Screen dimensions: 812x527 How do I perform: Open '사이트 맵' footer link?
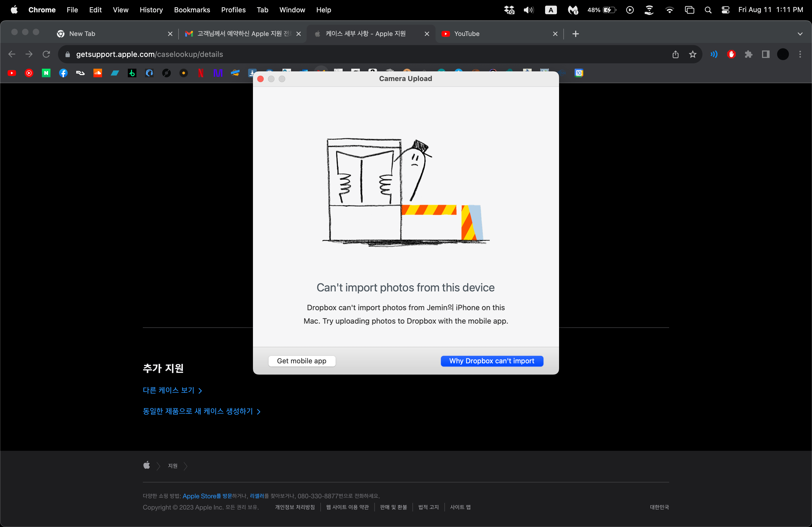[460, 507]
